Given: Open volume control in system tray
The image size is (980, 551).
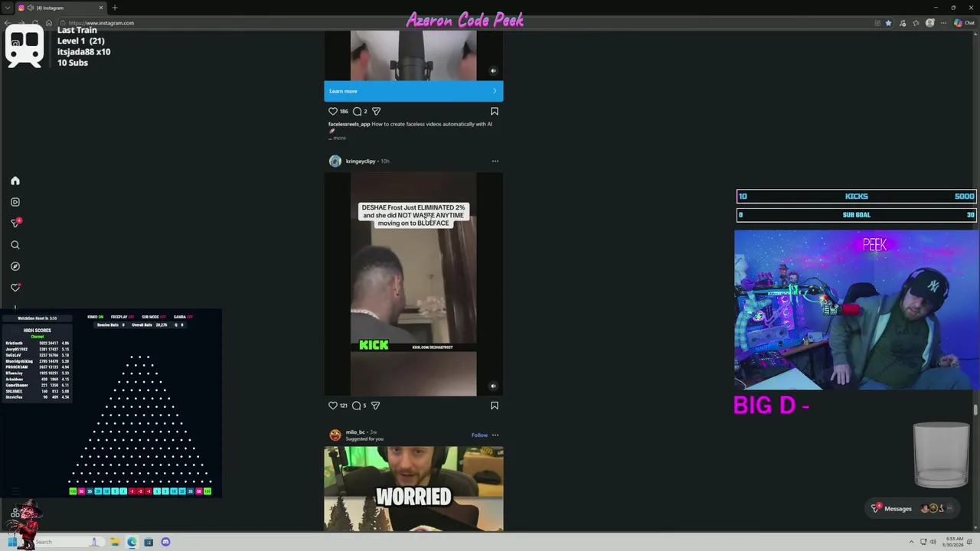Looking at the screenshot, I should [x=933, y=542].
